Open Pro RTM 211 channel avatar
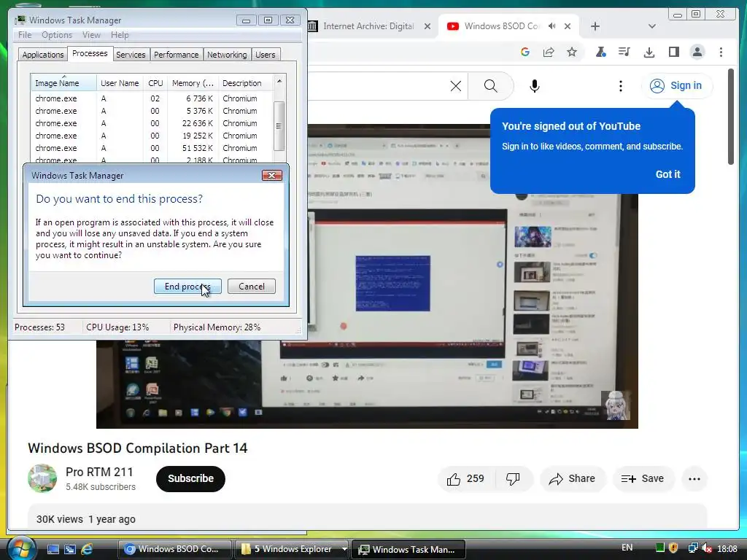Screen dimensions: 747x560 (x=42, y=478)
